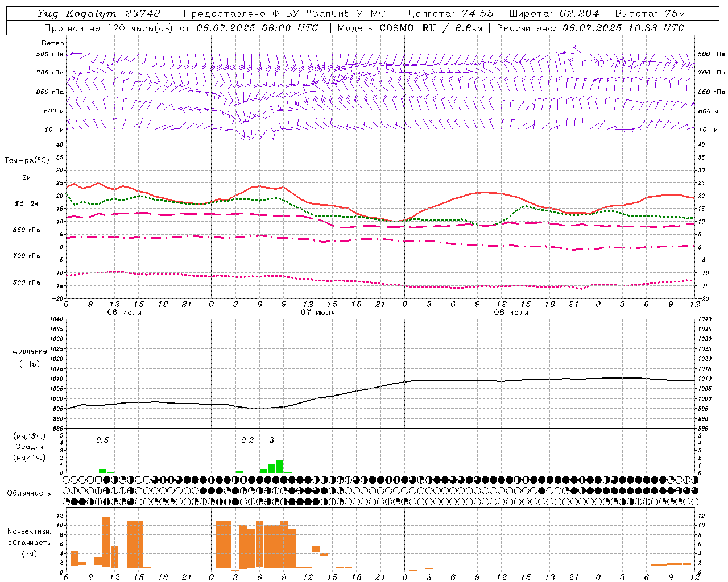Screen dimensions: 728x582
Task: Click the tallest green precipitation bar
Action: 279,467
